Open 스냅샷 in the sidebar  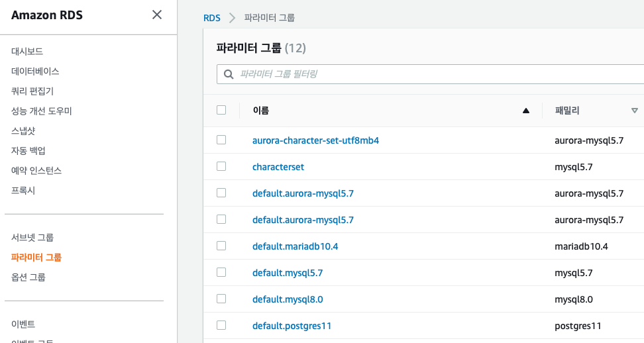23,131
